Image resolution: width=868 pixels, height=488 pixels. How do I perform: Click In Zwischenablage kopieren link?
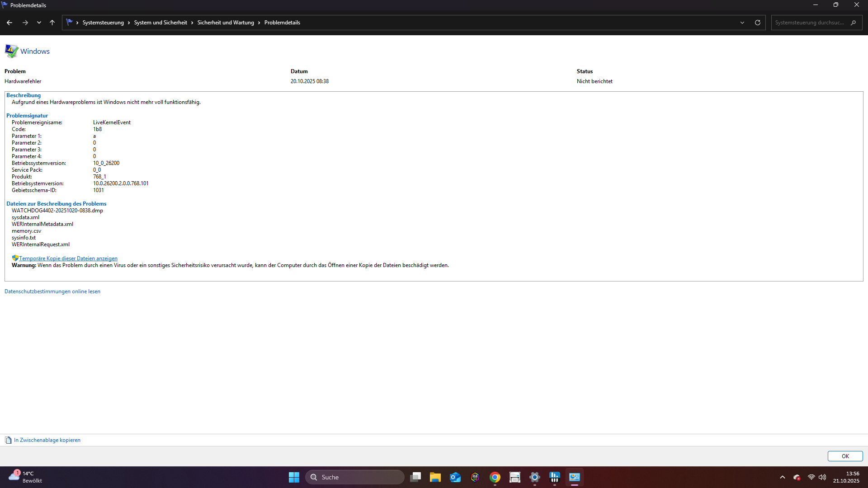tap(47, 440)
